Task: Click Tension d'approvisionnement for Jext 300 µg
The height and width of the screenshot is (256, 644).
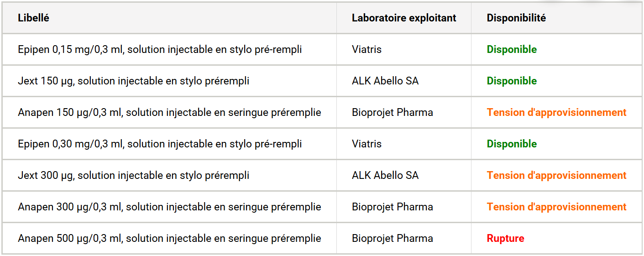Action: tap(556, 175)
